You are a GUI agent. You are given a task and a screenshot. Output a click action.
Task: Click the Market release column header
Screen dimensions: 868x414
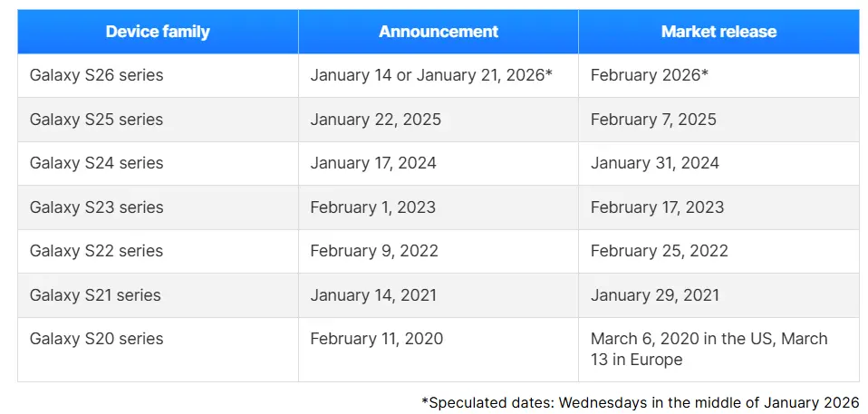point(719,32)
